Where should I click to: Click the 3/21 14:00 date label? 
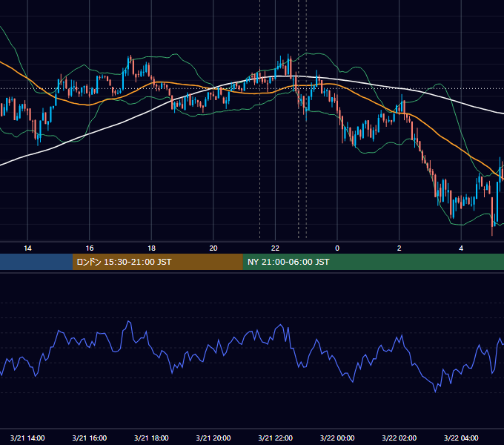27,438
